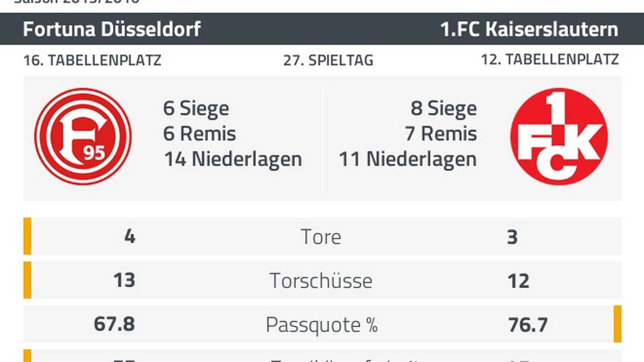The image size is (644, 362).
Task: Open the Passquote % statistic row label
Action: coord(322,325)
